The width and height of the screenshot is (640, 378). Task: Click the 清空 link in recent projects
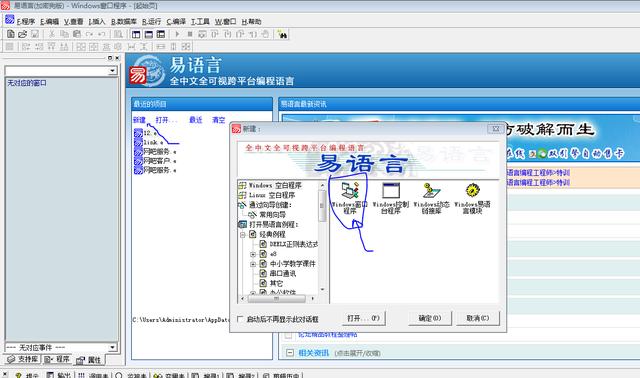coord(218,120)
